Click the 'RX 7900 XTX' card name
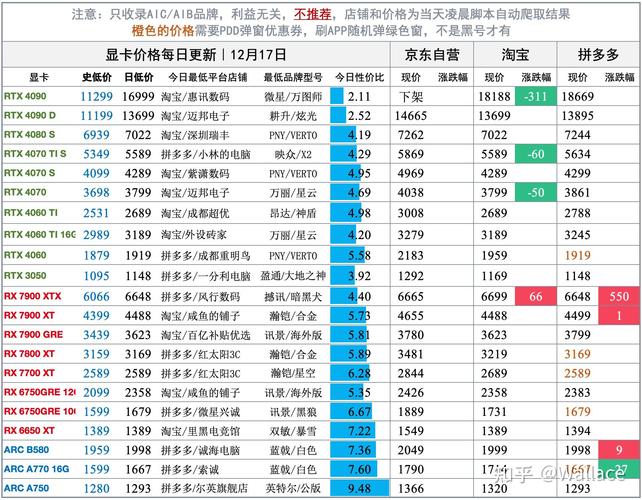Image resolution: width=642 pixels, height=500 pixels. [x=32, y=296]
